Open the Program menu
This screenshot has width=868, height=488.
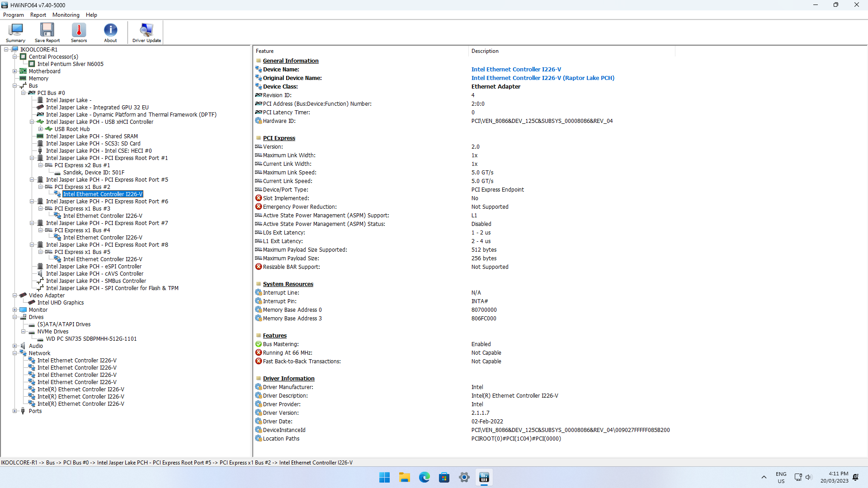pyautogui.click(x=14, y=15)
